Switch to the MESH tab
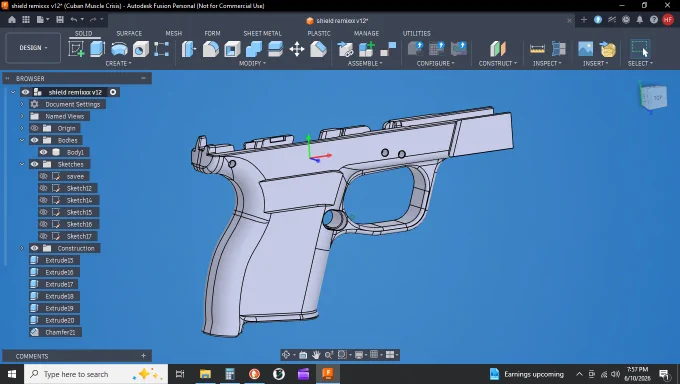Image resolution: width=680 pixels, height=384 pixels. pyautogui.click(x=173, y=33)
